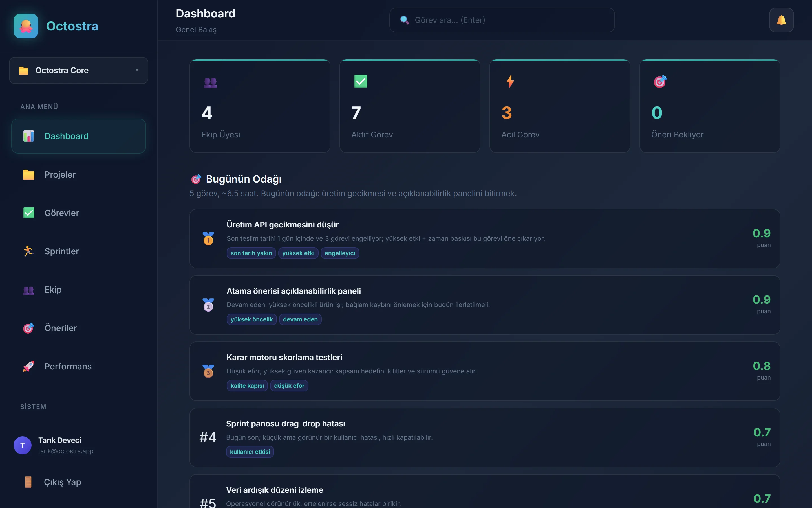Click the #4 rank label
Screen dimensions: 812x508
click(x=208, y=437)
